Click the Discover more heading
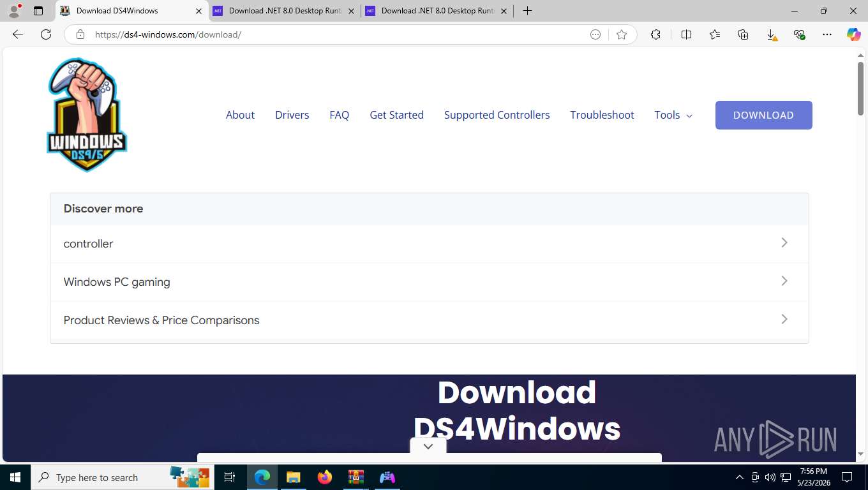868x490 pixels. [x=103, y=209]
